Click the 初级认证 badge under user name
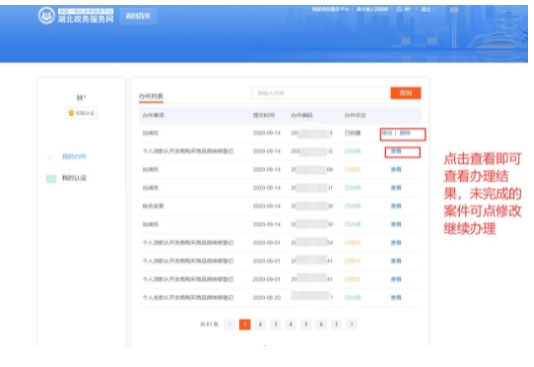 click(x=81, y=113)
